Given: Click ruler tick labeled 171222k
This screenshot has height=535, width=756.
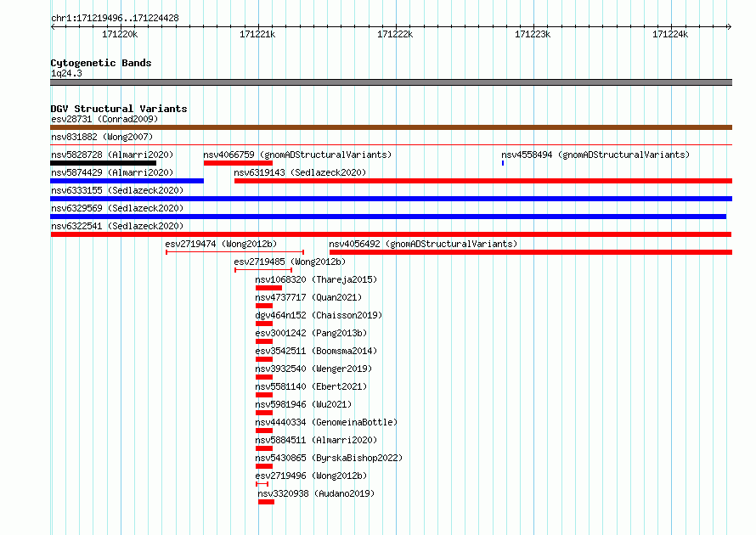Looking at the screenshot, I should click(x=395, y=34).
